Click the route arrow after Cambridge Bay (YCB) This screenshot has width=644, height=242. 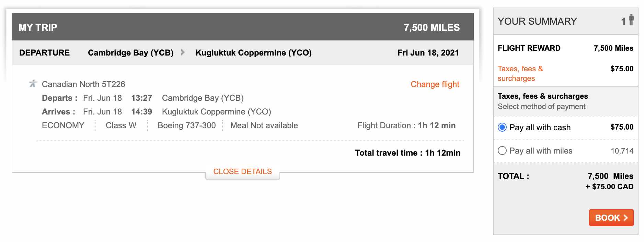(183, 52)
